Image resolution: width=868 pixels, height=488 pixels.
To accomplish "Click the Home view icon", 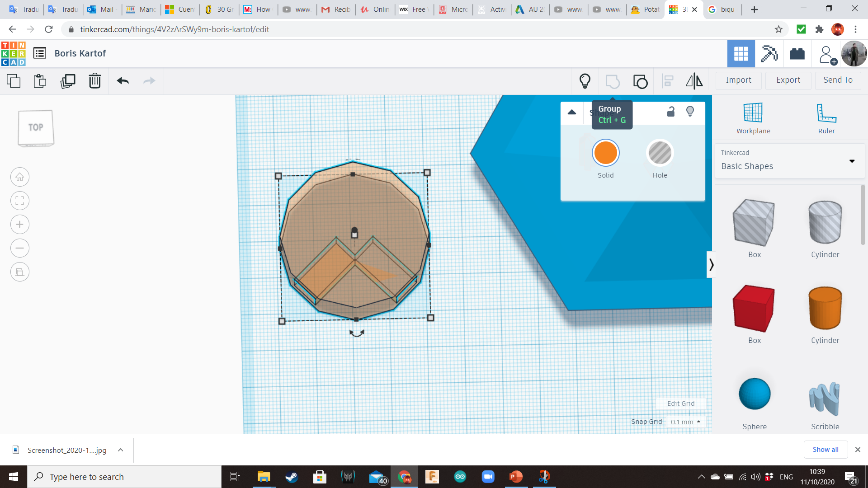I will [x=20, y=177].
